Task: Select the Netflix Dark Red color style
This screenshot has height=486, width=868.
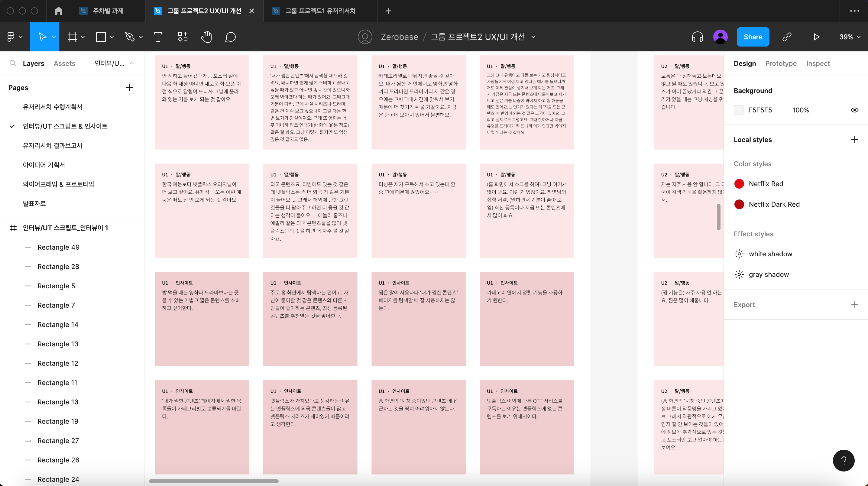Action: pyautogui.click(x=766, y=204)
